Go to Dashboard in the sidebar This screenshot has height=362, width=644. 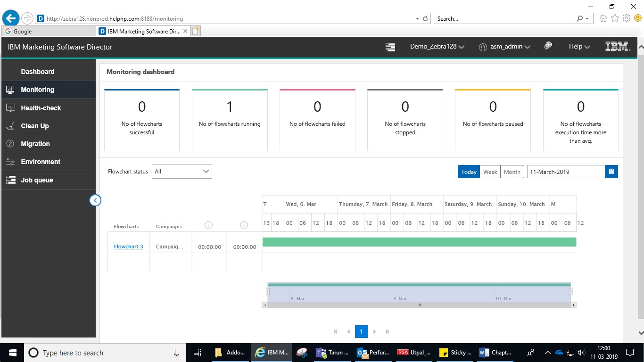tap(38, 72)
